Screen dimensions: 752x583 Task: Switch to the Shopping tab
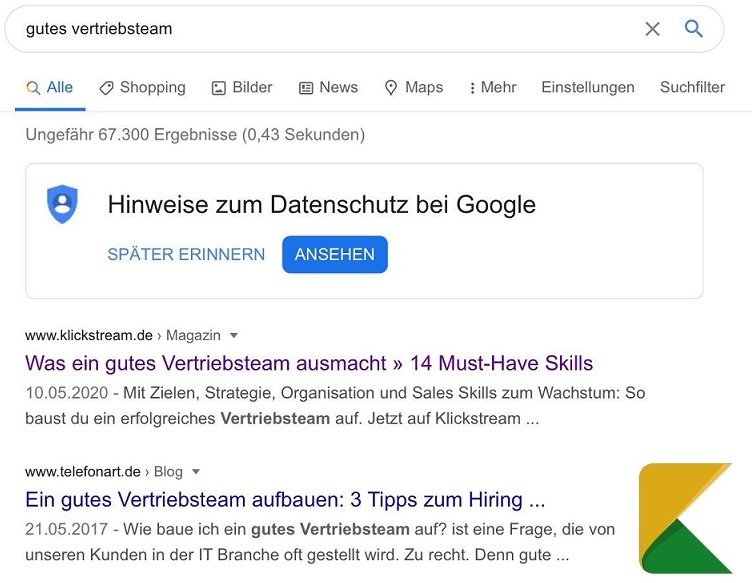tap(142, 87)
